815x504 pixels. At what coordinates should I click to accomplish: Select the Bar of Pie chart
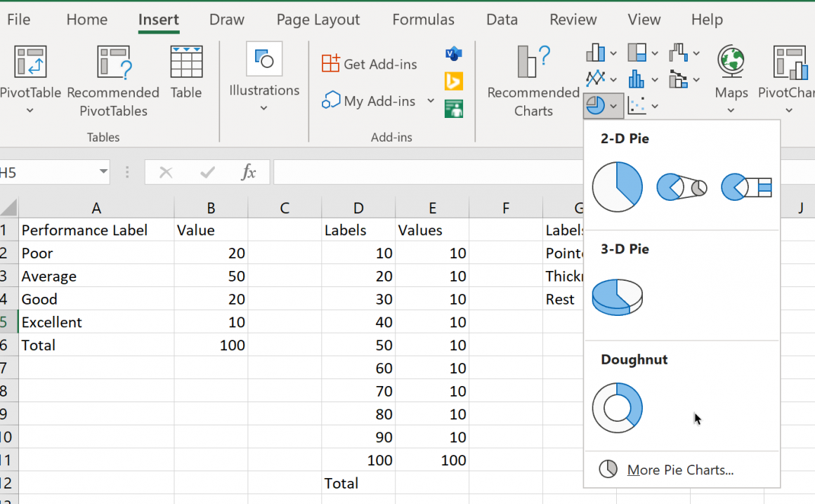point(745,187)
